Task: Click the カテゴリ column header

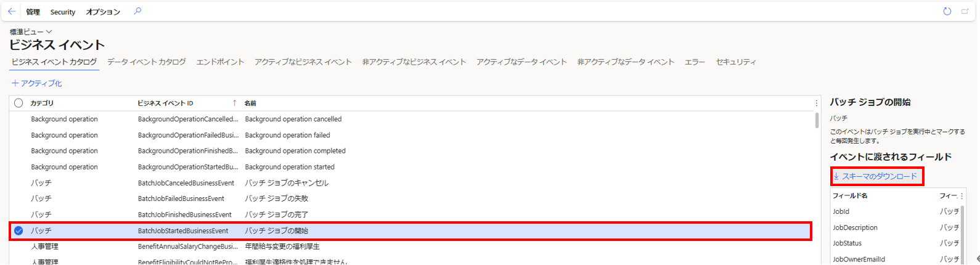Action: click(x=42, y=103)
